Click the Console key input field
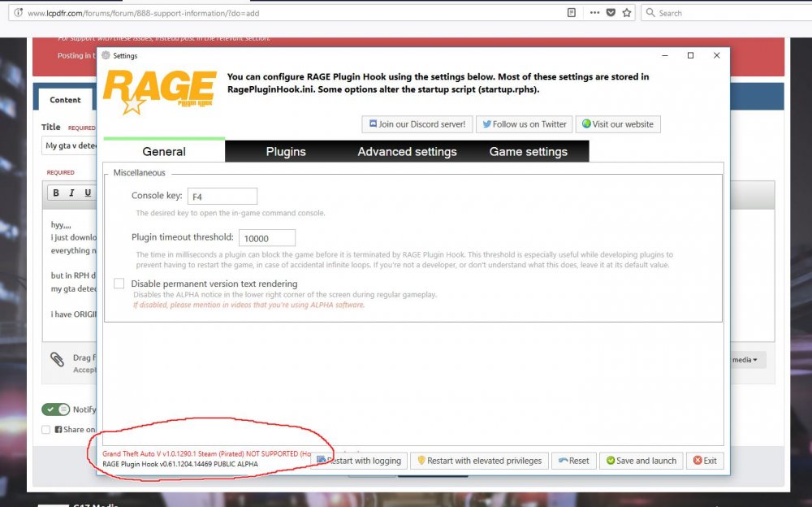This screenshot has height=507, width=812. [222, 196]
